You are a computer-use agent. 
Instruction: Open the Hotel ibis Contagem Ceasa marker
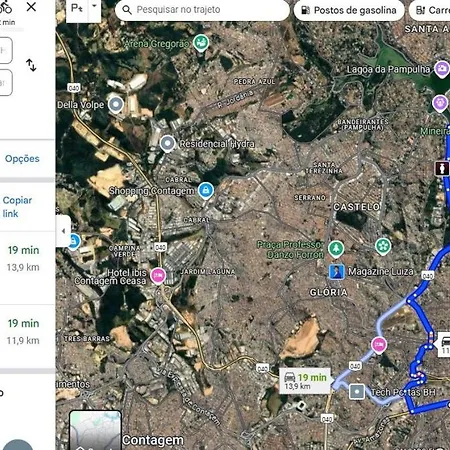[158, 276]
